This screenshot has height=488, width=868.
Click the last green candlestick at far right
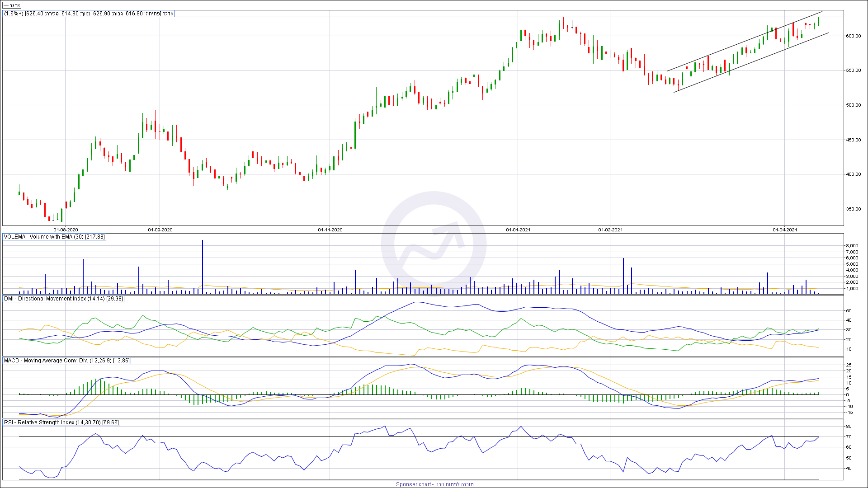tap(818, 21)
